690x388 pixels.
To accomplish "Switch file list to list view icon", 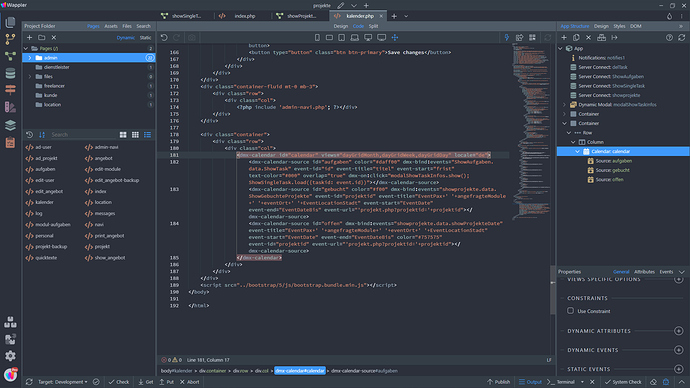I will pos(147,135).
